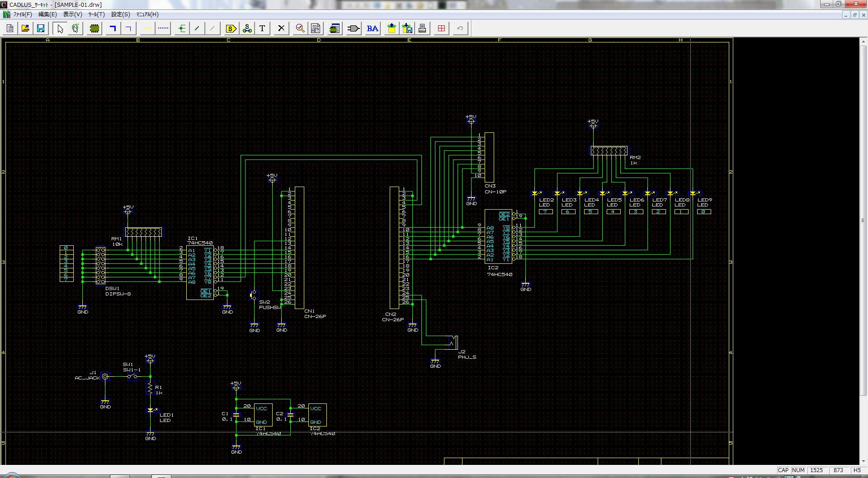
Task: Click the printer icon
Action: [x=422, y=28]
